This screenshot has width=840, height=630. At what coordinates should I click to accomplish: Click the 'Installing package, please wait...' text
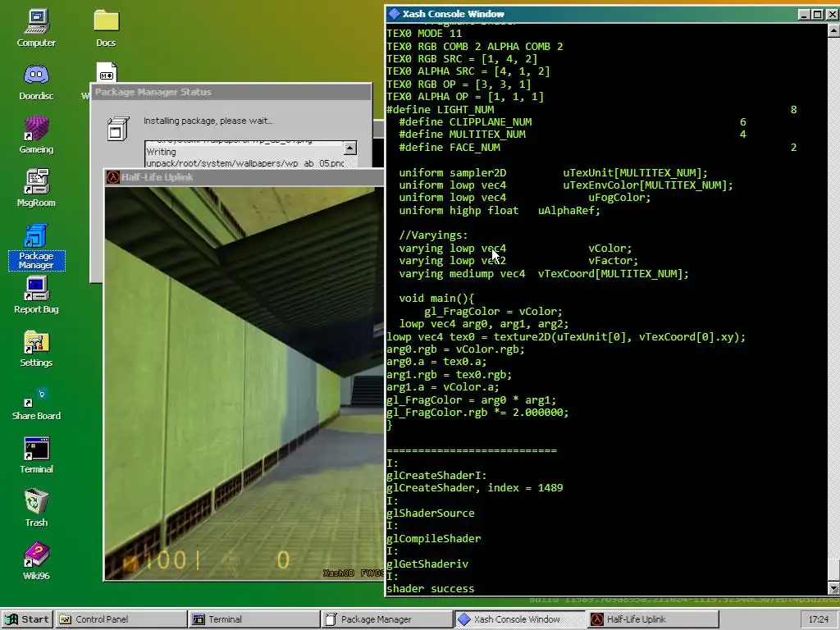coord(208,121)
